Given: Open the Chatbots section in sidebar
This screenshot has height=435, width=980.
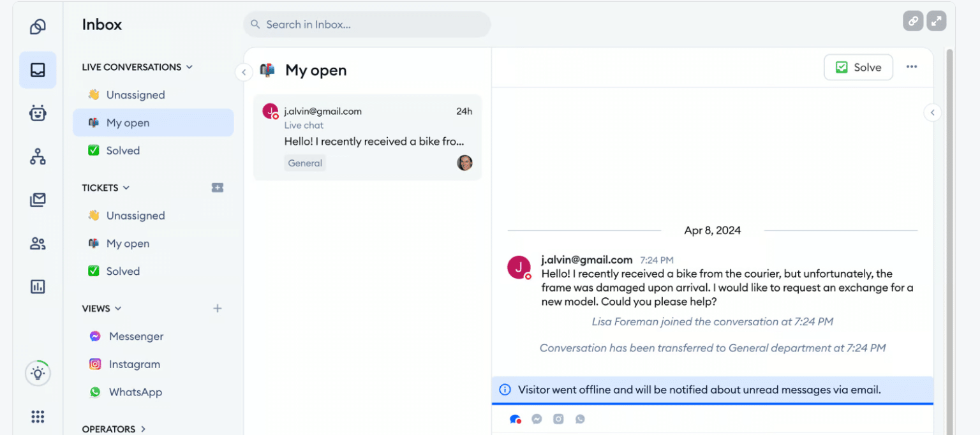Looking at the screenshot, I should pos(38,113).
